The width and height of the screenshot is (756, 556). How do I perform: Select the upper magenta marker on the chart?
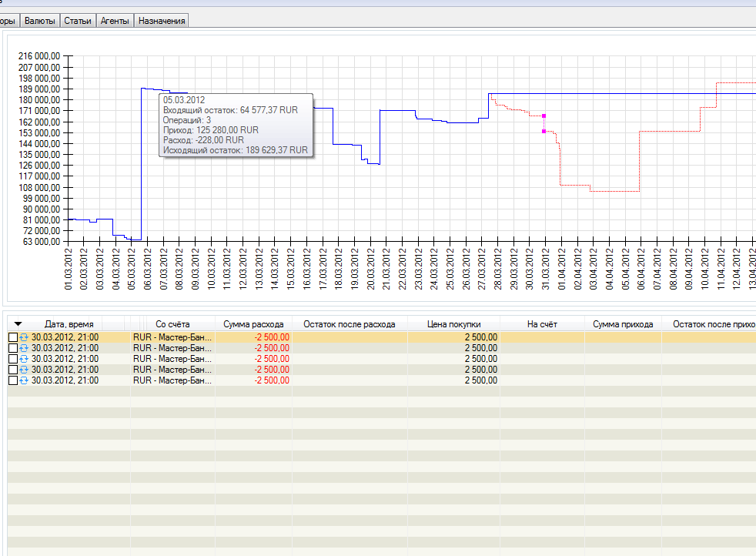point(544,116)
